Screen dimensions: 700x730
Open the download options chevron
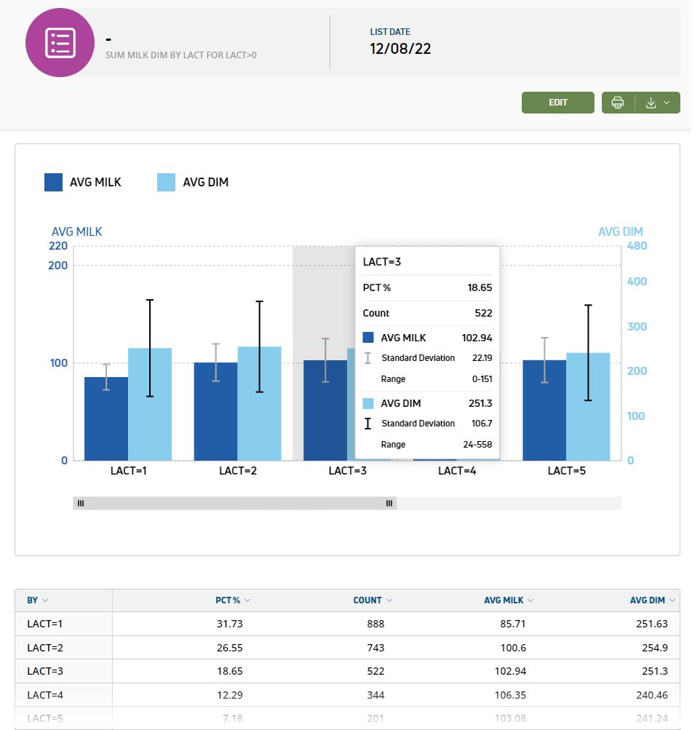667,103
